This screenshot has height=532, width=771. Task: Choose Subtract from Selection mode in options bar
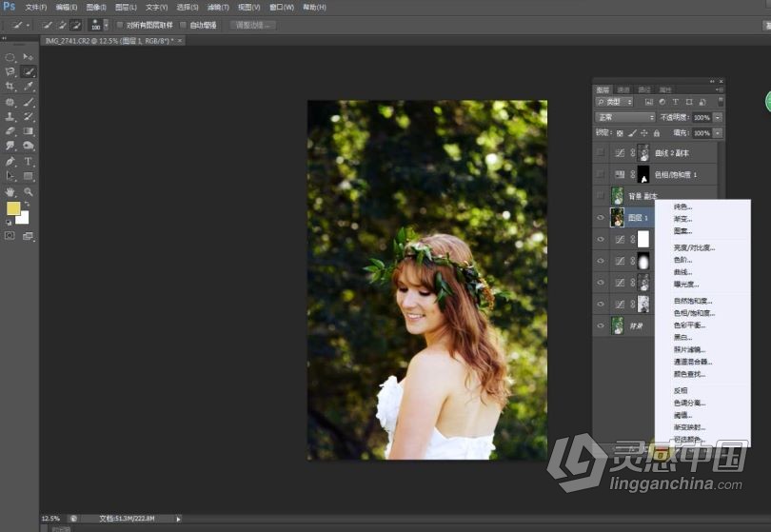pos(76,25)
